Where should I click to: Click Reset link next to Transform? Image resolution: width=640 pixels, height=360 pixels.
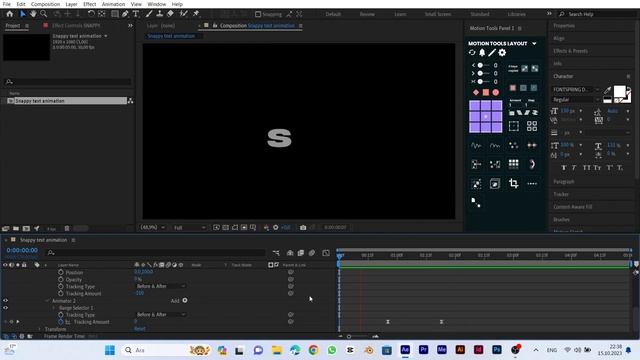tap(140, 329)
